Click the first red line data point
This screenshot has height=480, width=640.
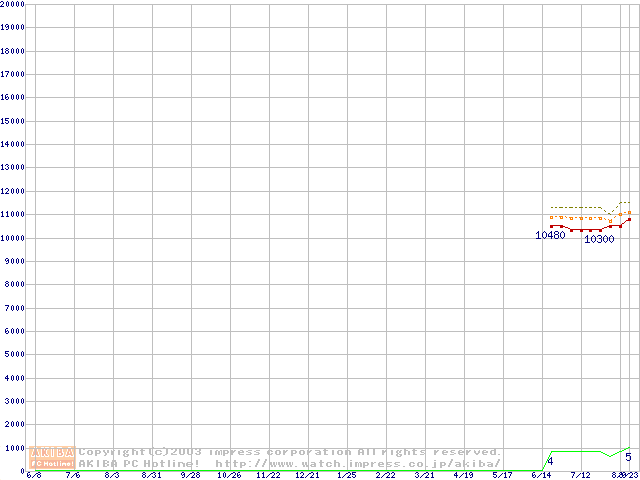click(551, 225)
